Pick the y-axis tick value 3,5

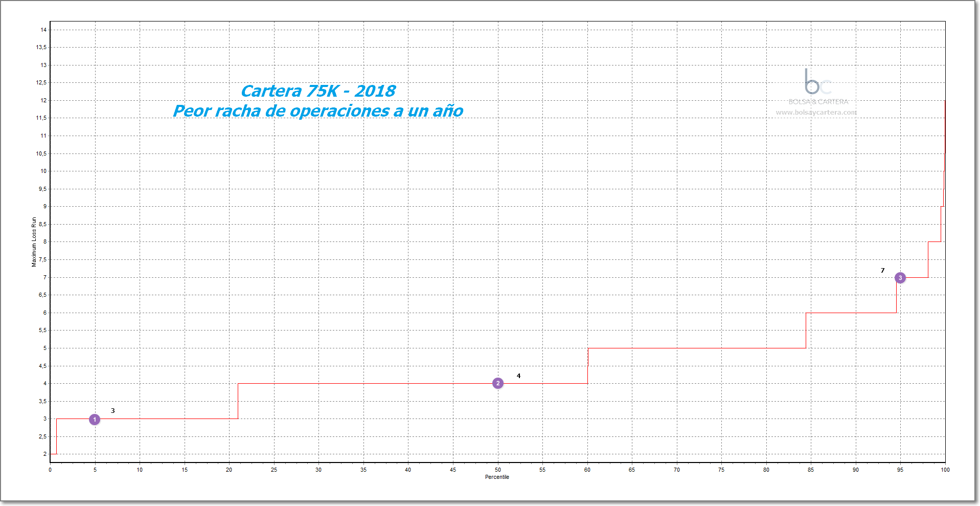(x=42, y=401)
